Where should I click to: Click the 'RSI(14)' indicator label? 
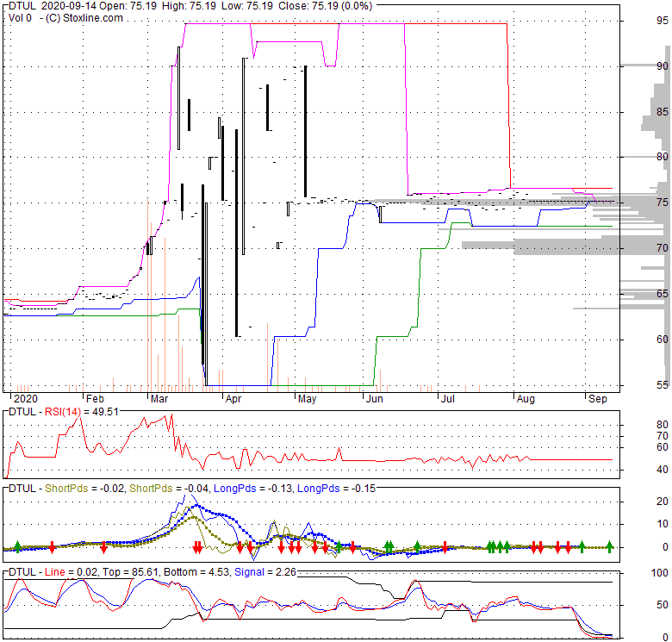click(63, 412)
